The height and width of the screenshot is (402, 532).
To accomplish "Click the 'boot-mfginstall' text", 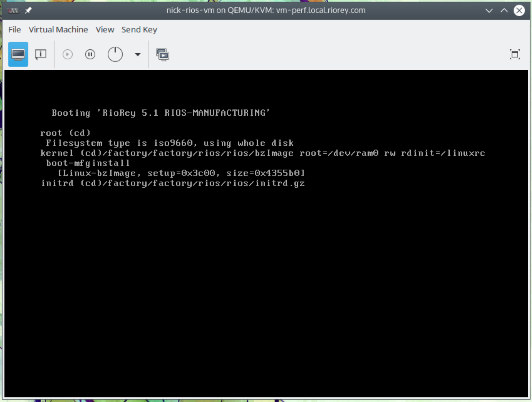I will point(88,163).
